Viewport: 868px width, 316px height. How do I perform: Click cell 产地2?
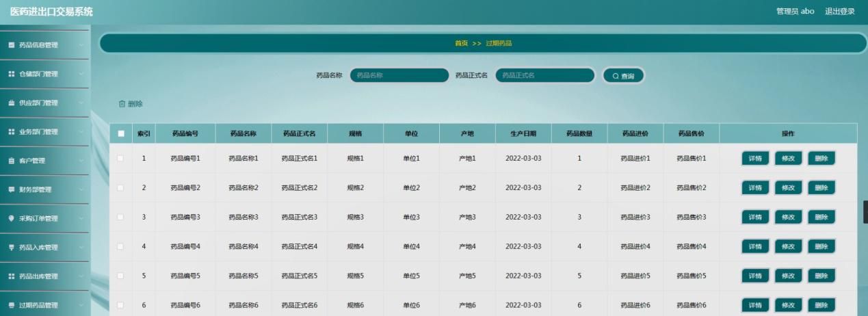click(467, 187)
